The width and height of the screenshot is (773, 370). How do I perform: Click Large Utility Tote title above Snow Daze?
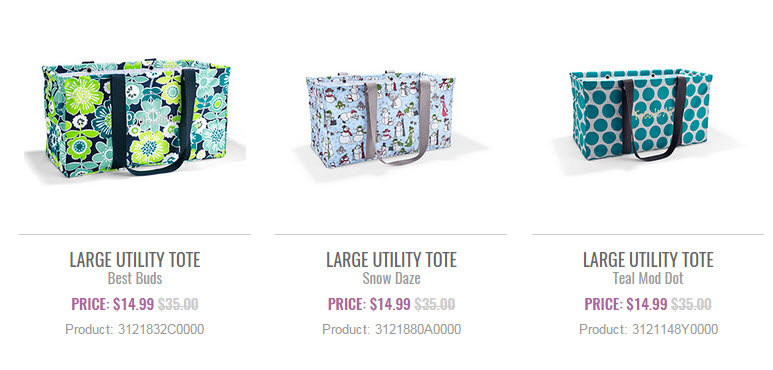(x=391, y=260)
